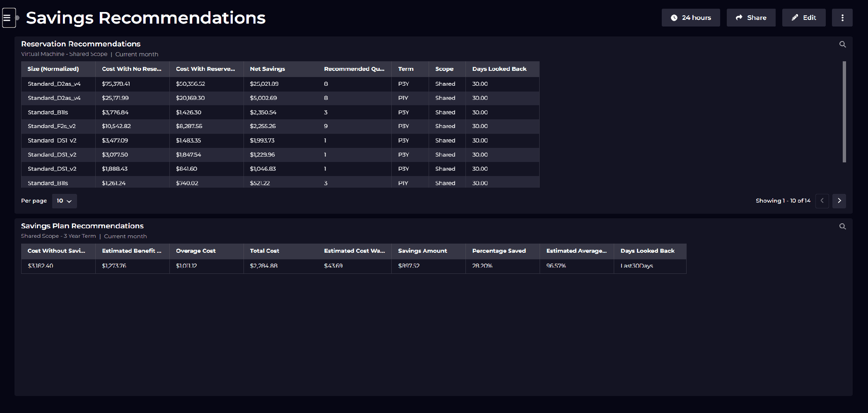The height and width of the screenshot is (413, 868).
Task: Go to next page of reservation results
Action: pyautogui.click(x=839, y=200)
